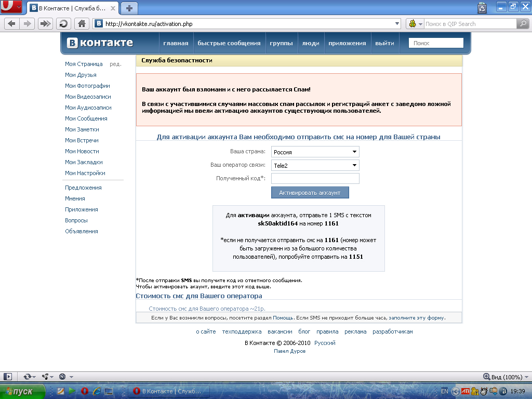Screen dimensions: 532x399
Task: Open the Opera main menu button
Action: coord(11,6)
